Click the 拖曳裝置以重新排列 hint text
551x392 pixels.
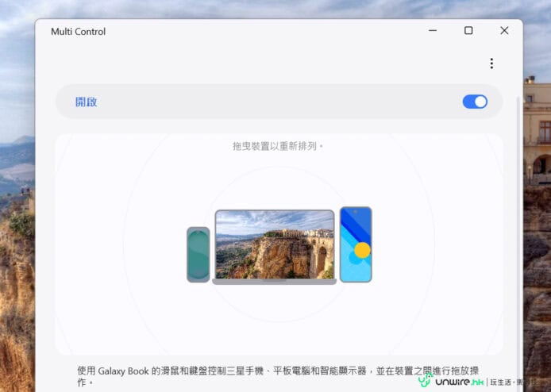[279, 146]
